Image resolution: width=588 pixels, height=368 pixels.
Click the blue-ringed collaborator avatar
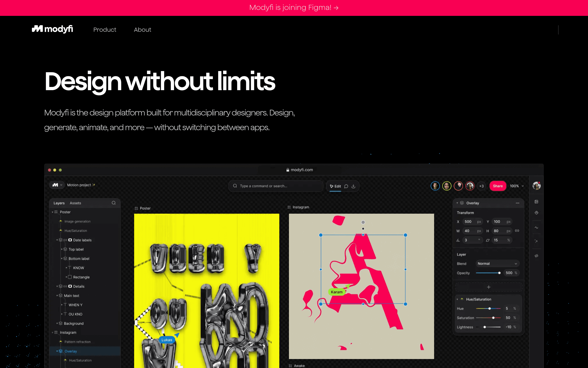click(x=435, y=186)
